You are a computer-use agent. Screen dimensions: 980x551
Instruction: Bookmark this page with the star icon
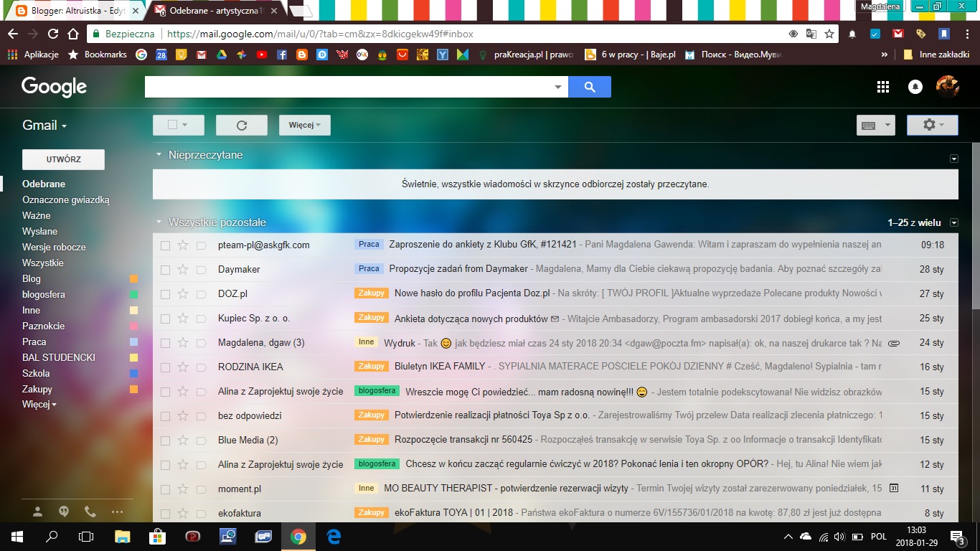[x=829, y=34]
